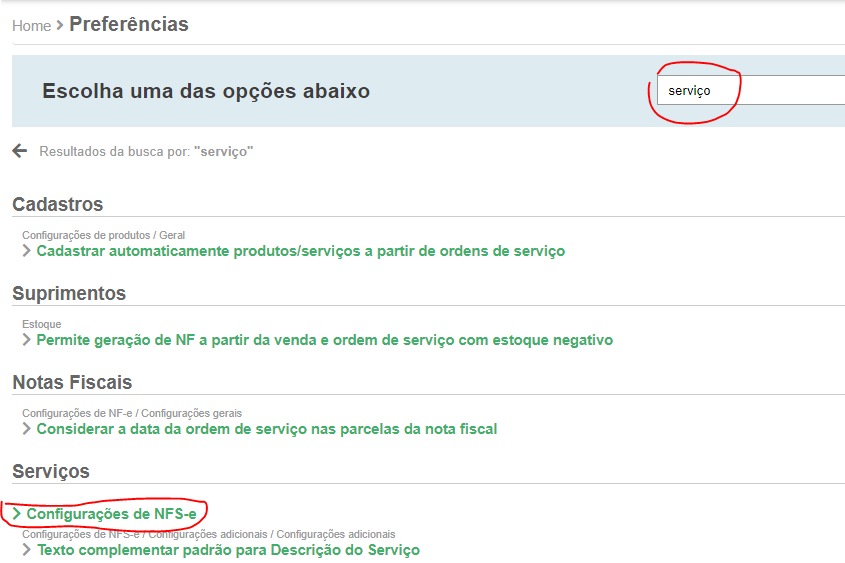Open Cadastrar automaticamente produtos/serviços option

click(x=300, y=251)
